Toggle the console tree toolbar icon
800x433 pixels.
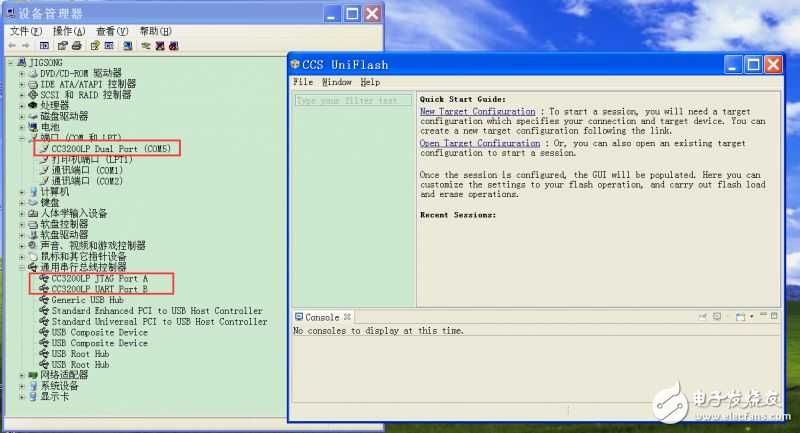pyautogui.click(x=44, y=45)
